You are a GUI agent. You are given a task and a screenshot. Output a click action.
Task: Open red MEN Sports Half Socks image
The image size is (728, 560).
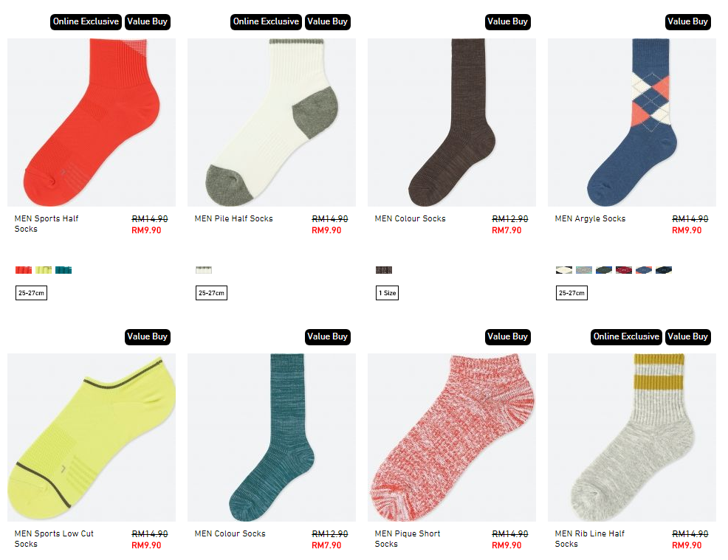pos(92,122)
